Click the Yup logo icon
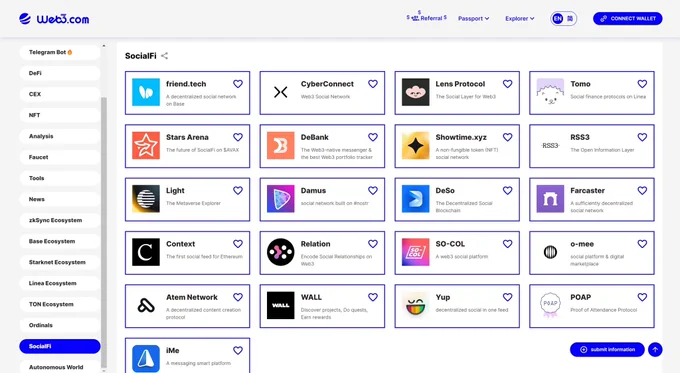Screen dimensions: 680x373 tap(415, 305)
